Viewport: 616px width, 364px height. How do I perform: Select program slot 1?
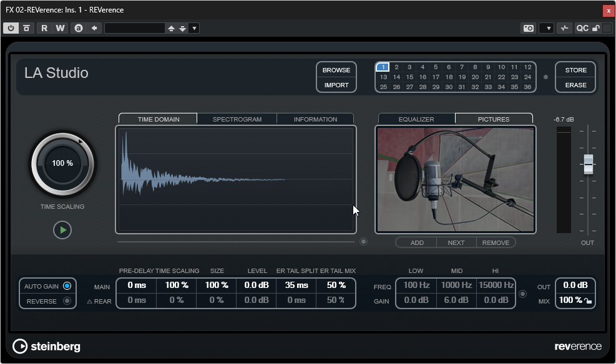point(383,67)
